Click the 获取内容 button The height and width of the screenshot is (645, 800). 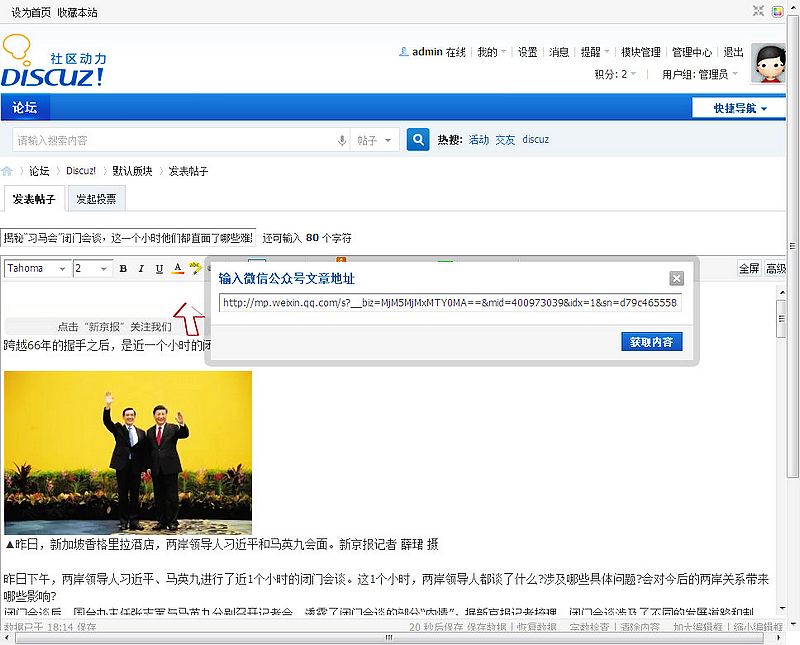(x=652, y=342)
